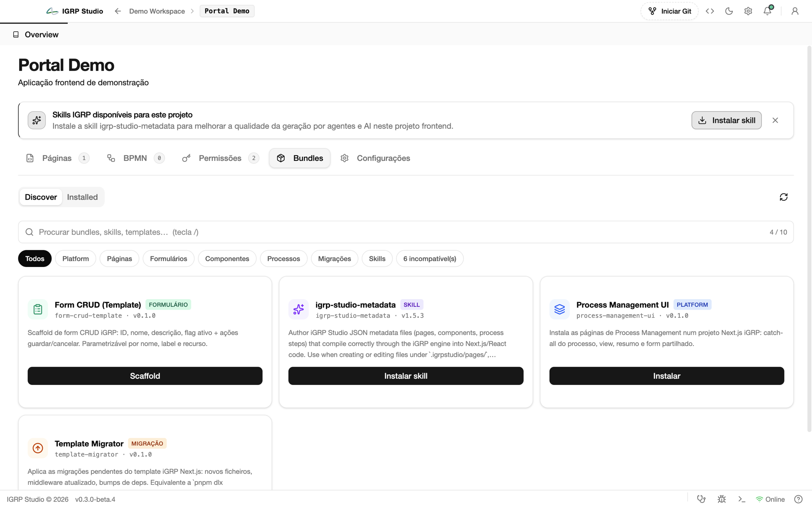Viewport: 812px width, 508px height.
Task: Focus the Procurar bundles search field
Action: coord(406,232)
